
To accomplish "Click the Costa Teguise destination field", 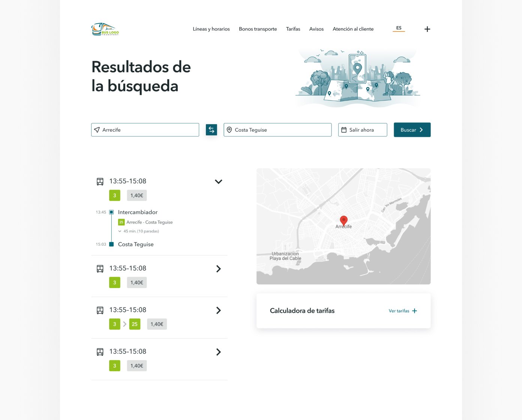I will pyautogui.click(x=277, y=130).
